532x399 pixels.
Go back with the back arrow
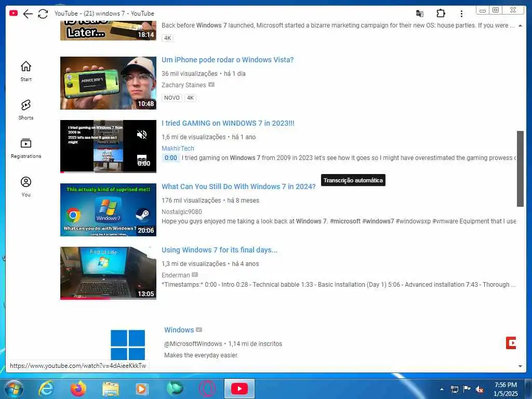[28, 14]
